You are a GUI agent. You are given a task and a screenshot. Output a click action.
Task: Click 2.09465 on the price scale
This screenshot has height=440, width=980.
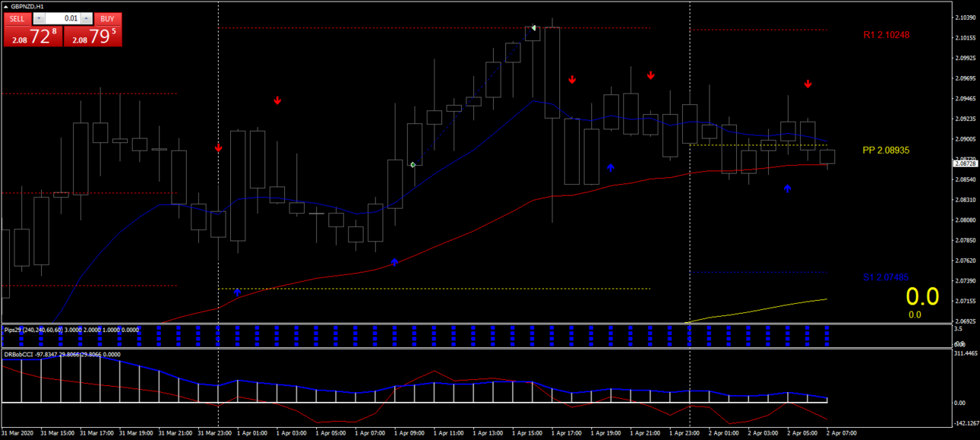click(967, 98)
